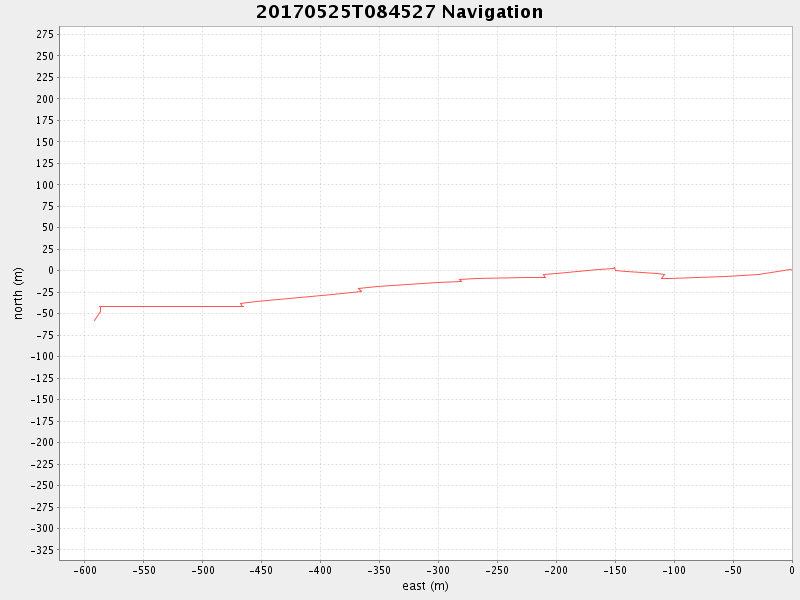Click the 100 tick on the north axis
The width and height of the screenshot is (800, 600).
coord(44,99)
